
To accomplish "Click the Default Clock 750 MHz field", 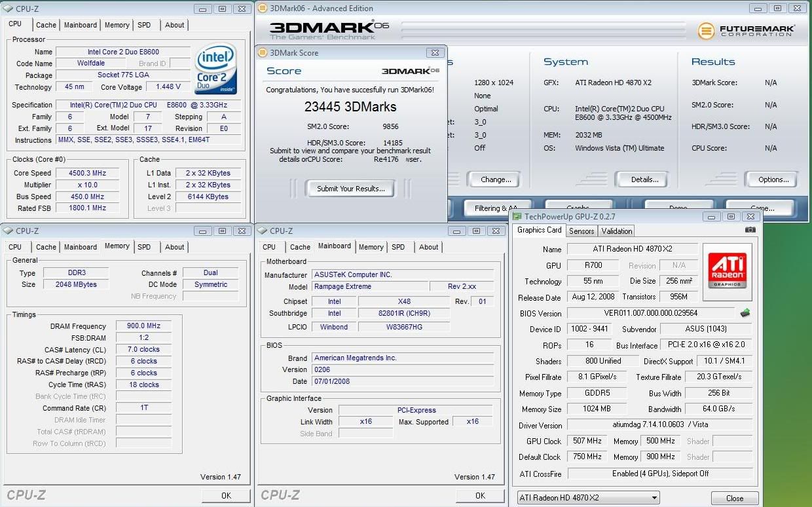I will pos(587,457).
